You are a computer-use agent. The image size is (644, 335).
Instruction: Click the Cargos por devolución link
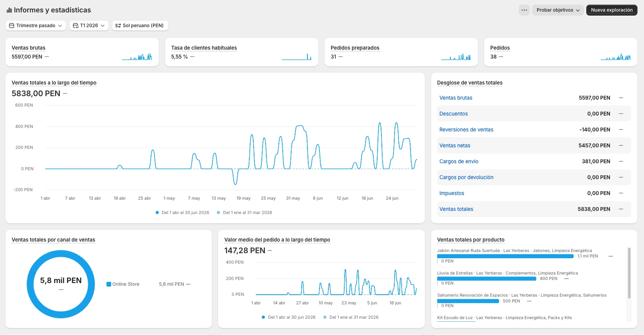click(466, 177)
